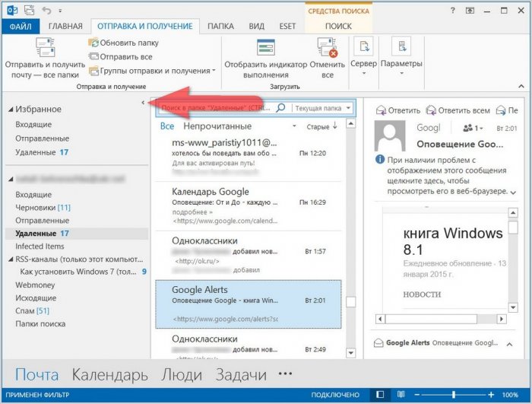Switch to Календарь view
532x404 pixels.
pos(109,375)
